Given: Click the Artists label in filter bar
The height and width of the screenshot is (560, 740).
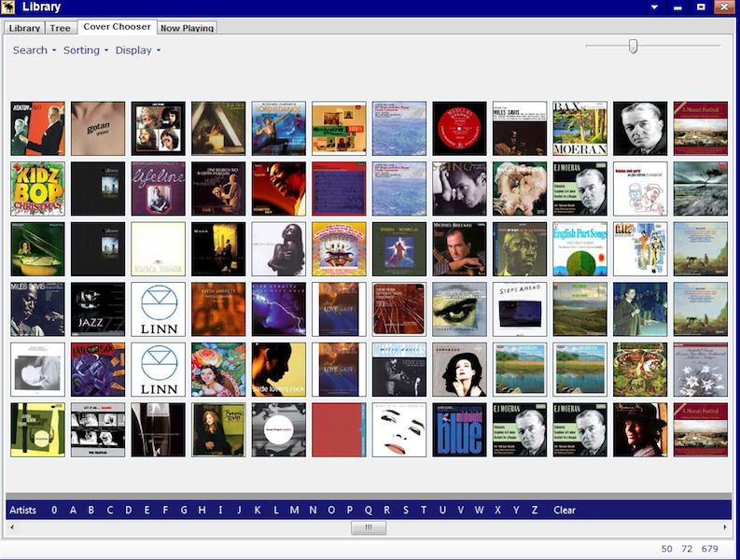Looking at the screenshot, I should [x=22, y=510].
